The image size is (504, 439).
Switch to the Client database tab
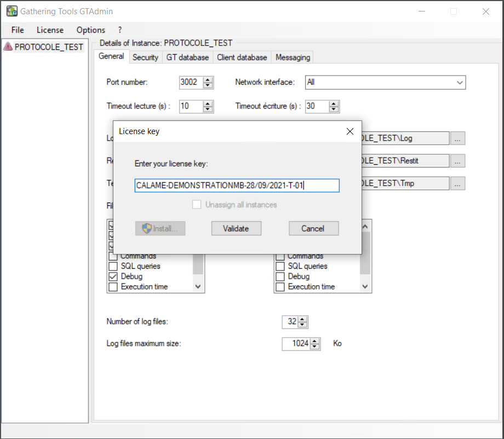242,57
